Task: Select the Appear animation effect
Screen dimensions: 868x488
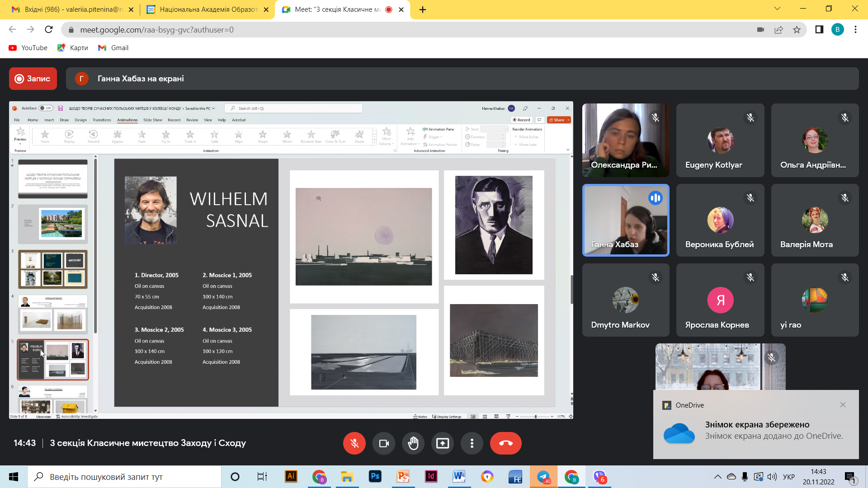Action: tap(118, 136)
